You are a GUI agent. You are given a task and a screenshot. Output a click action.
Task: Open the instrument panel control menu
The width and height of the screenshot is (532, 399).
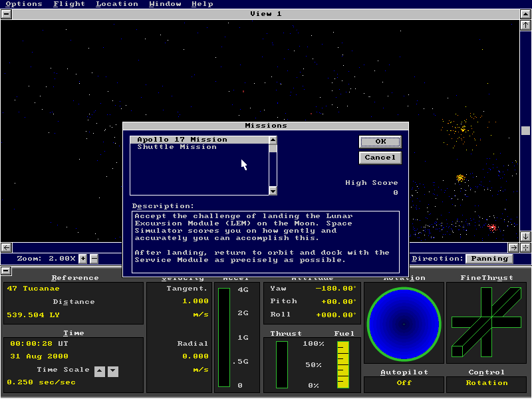[x=6, y=271]
